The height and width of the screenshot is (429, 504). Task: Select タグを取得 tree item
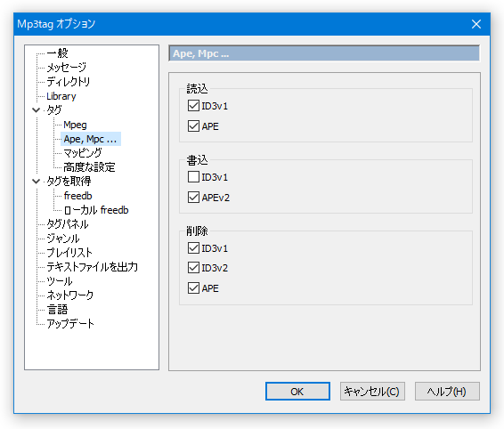point(69,182)
